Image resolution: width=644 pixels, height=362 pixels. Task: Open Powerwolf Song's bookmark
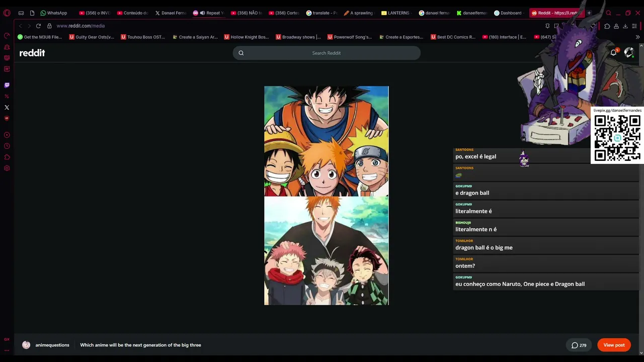(350, 37)
